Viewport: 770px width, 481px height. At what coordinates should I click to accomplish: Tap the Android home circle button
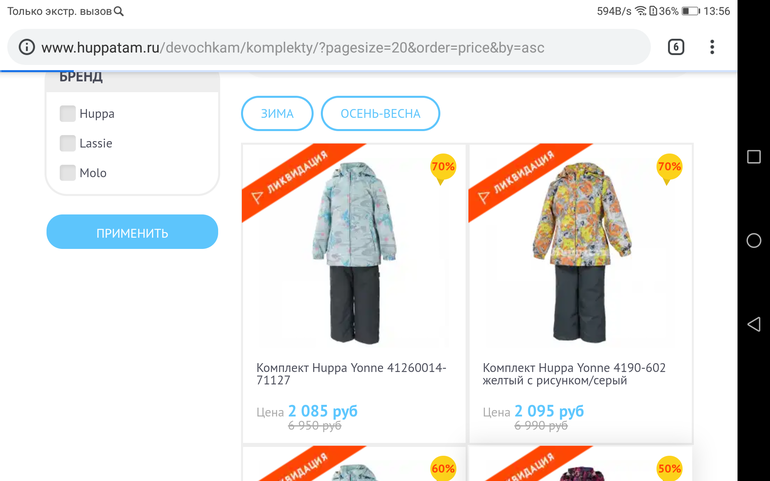click(x=753, y=241)
